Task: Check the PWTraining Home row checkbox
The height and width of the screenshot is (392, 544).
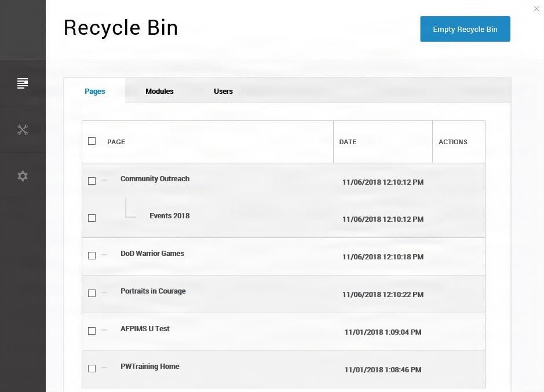Action: click(92, 368)
